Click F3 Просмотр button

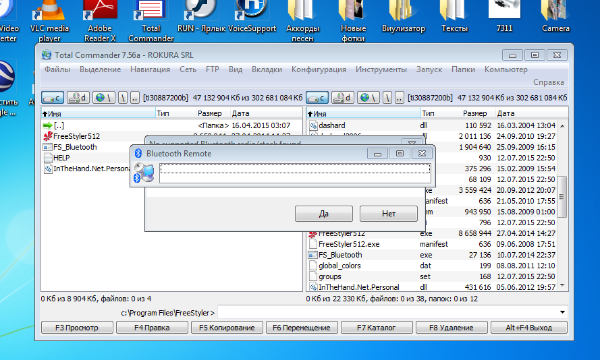point(77,327)
